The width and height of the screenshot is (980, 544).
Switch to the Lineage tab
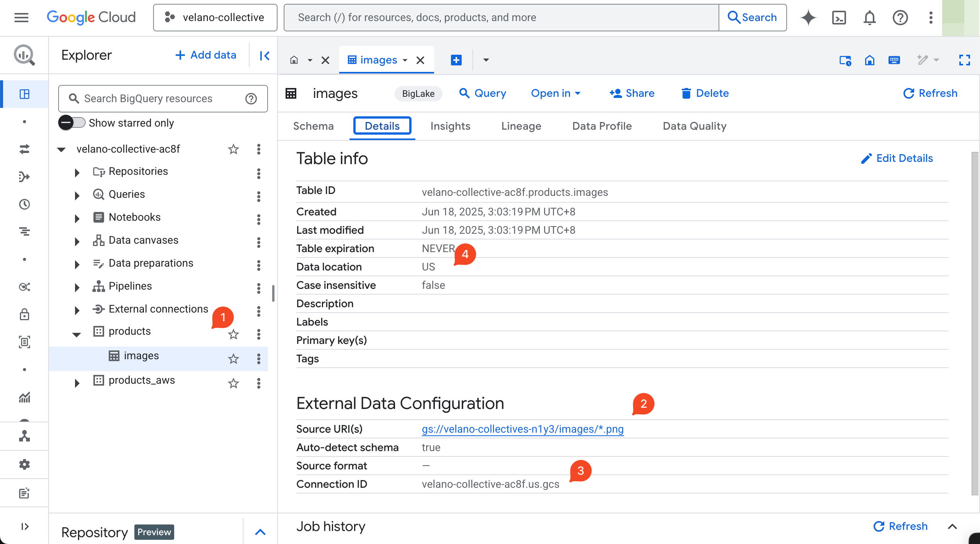click(x=521, y=126)
